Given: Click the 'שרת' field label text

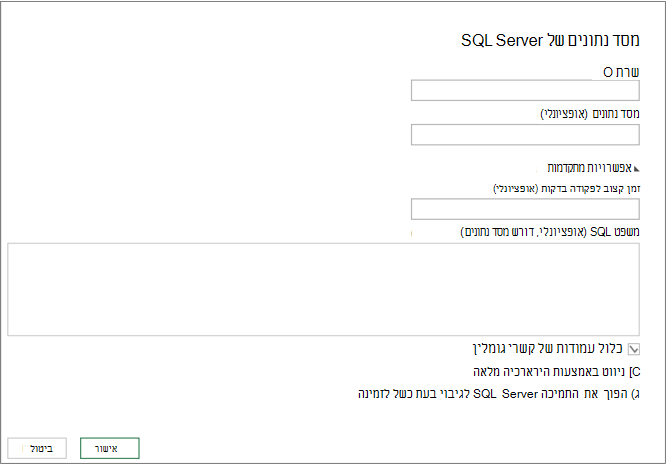Looking at the screenshot, I should 628,72.
